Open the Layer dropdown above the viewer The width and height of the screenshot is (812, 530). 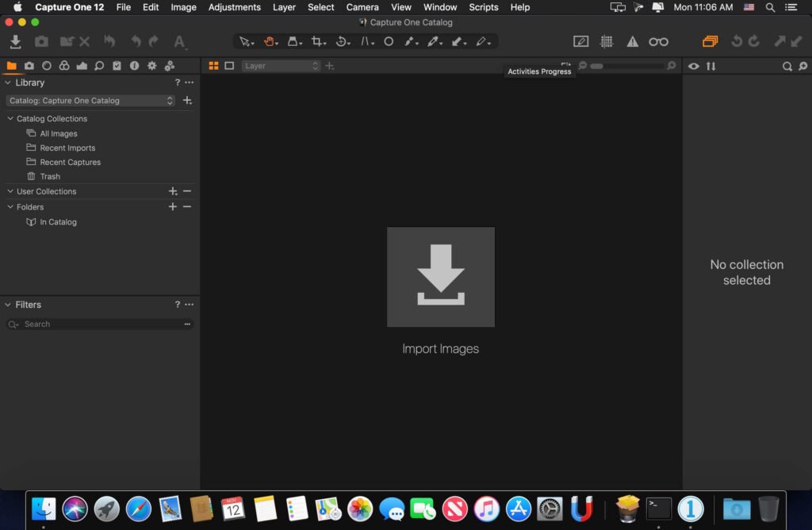click(281, 66)
